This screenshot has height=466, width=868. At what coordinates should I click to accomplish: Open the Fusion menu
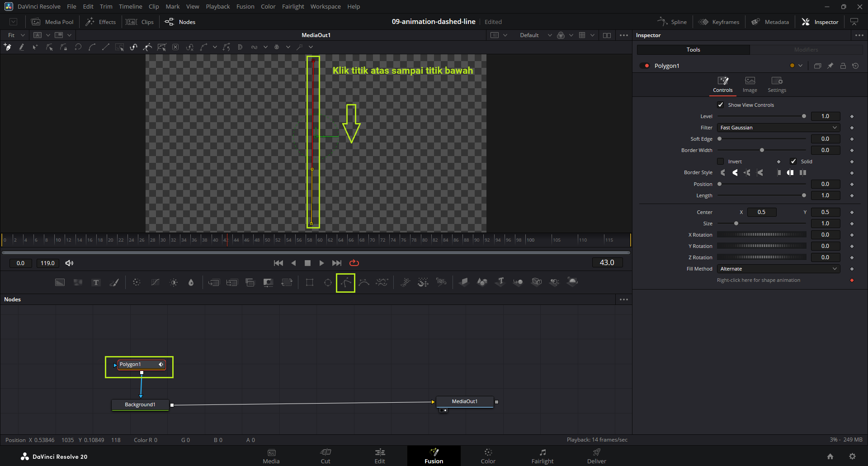245,7
